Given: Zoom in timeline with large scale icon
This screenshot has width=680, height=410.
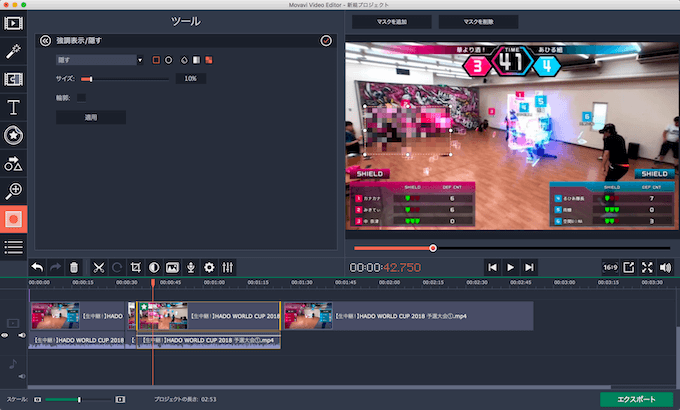Looking at the screenshot, I should pyautogui.click(x=120, y=399).
